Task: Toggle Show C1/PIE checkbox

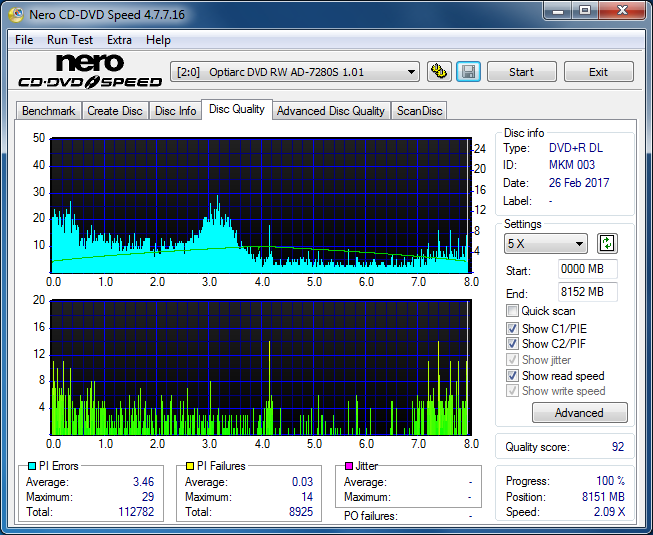Action: (512, 328)
